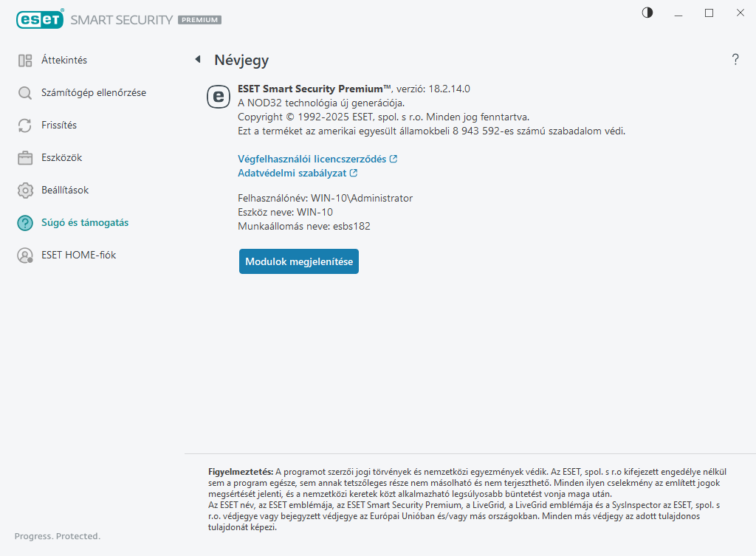This screenshot has height=556, width=756.
Task: Click the Beállítások gear icon
Action: (25, 191)
